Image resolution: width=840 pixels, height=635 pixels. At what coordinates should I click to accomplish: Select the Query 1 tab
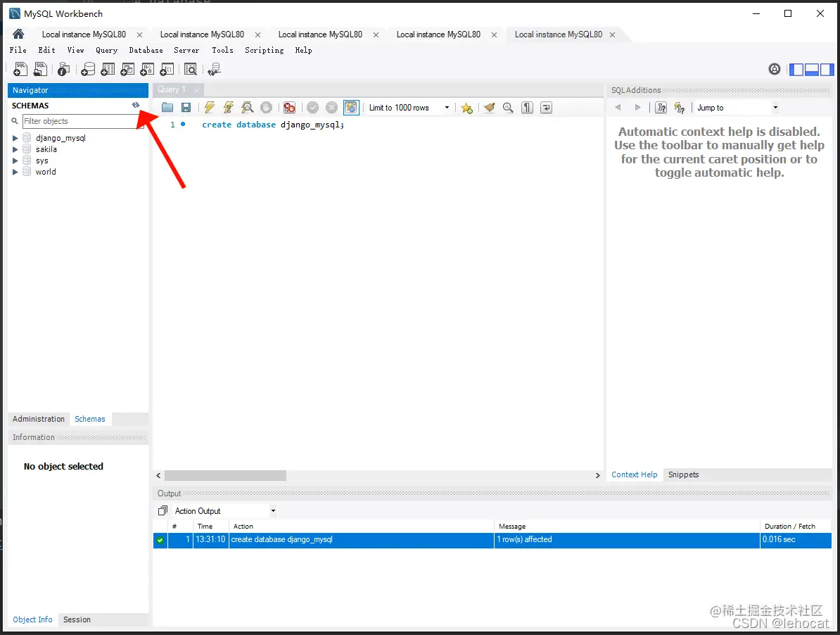(x=172, y=89)
